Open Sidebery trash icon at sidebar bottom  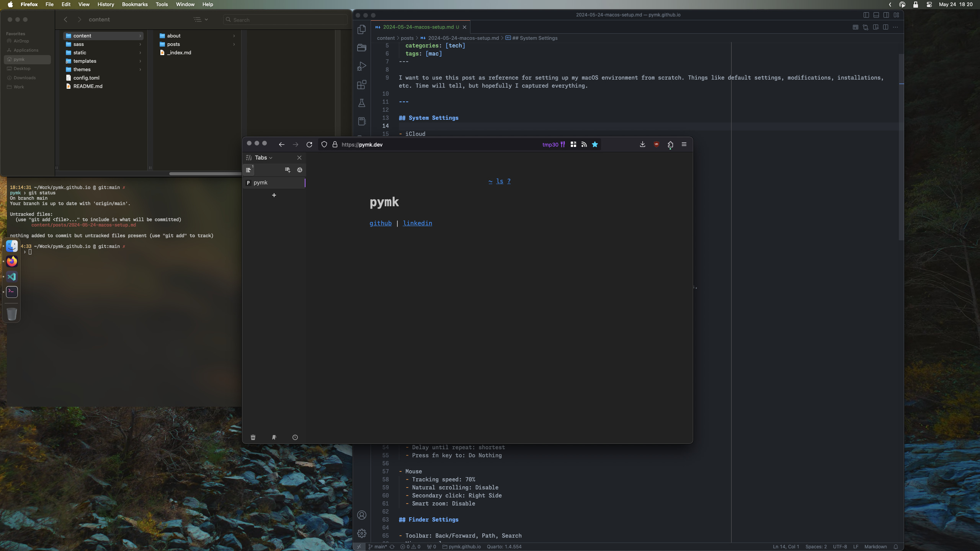point(253,437)
